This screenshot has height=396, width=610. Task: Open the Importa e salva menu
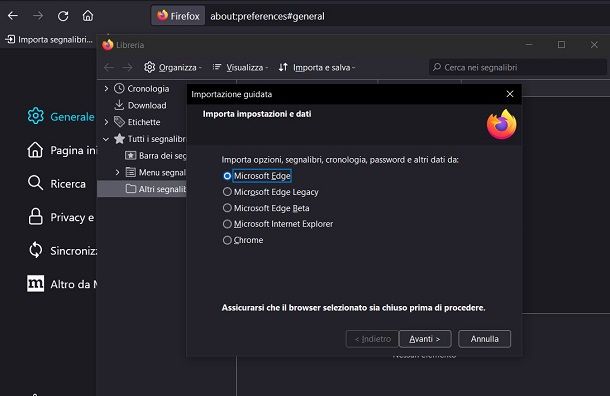pos(317,67)
